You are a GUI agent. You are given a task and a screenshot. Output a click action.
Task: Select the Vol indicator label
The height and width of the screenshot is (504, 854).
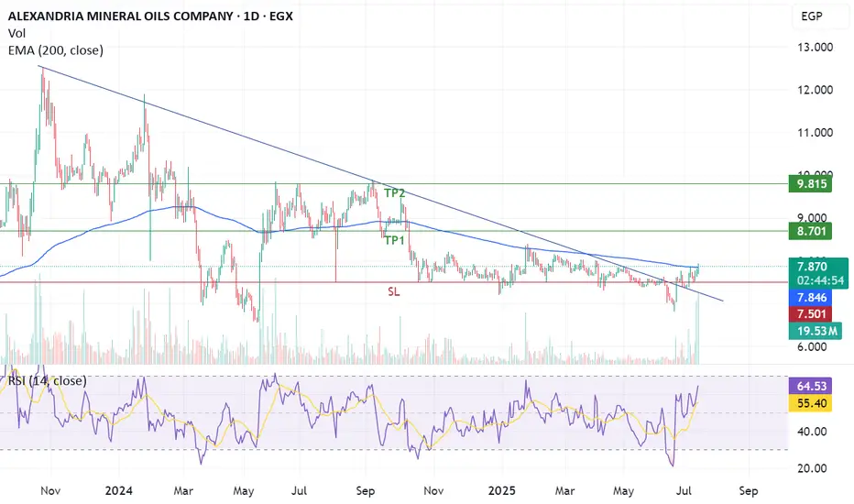(16, 33)
